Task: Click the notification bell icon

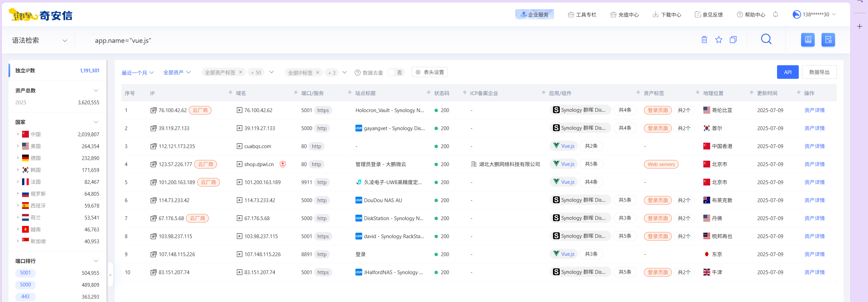Action: (x=775, y=14)
